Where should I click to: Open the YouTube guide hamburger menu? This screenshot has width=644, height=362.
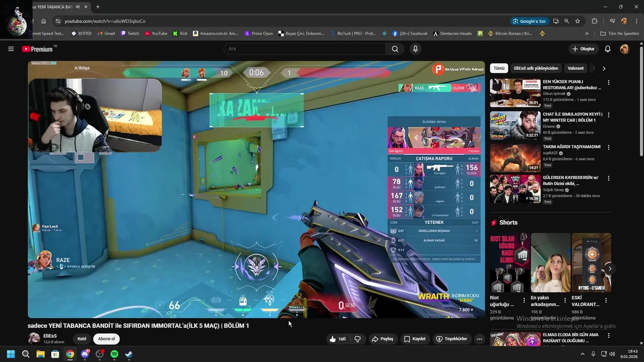click(x=11, y=49)
